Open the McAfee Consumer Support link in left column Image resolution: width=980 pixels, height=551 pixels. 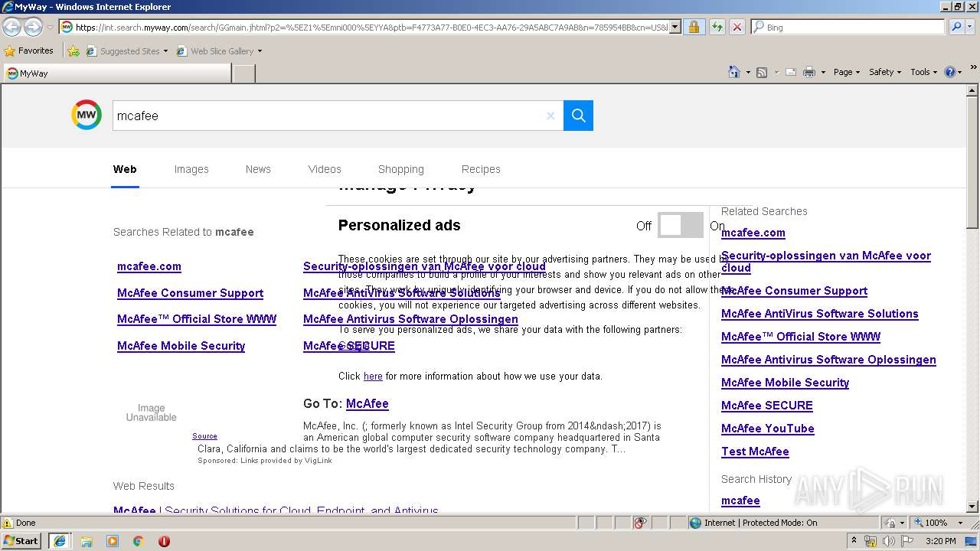coord(190,293)
